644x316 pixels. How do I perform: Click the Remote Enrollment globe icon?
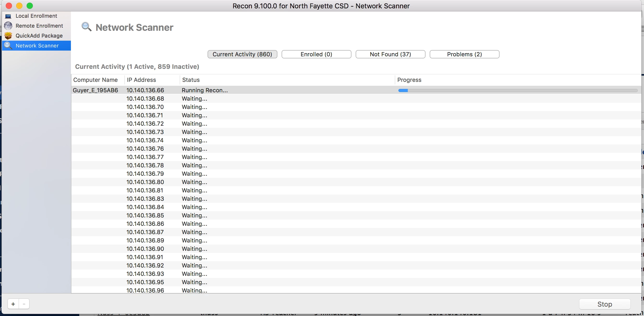[8, 26]
